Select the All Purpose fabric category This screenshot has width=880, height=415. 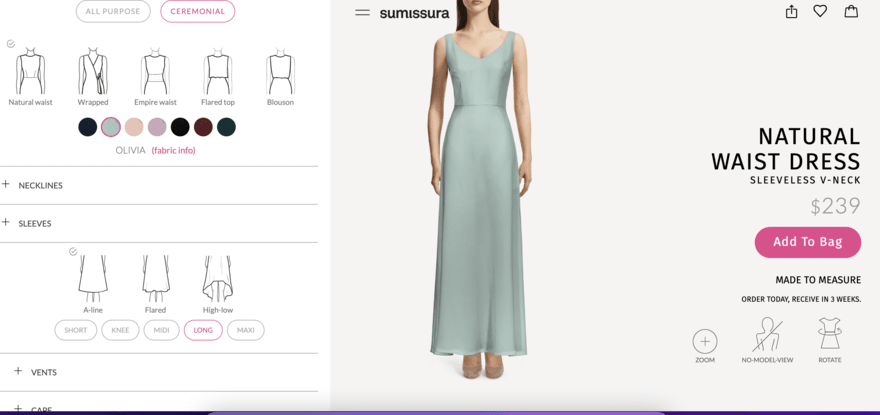pyautogui.click(x=113, y=11)
